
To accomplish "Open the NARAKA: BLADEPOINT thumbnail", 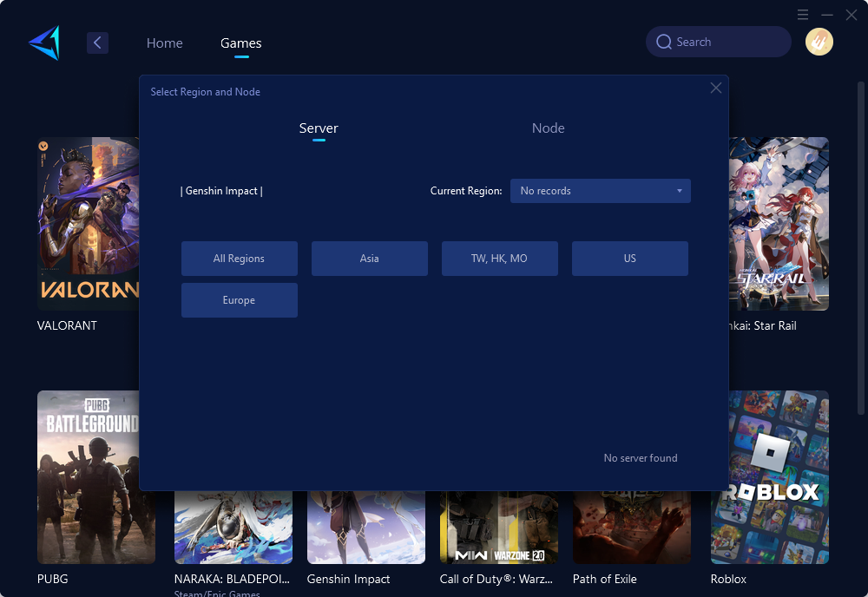I will click(233, 528).
